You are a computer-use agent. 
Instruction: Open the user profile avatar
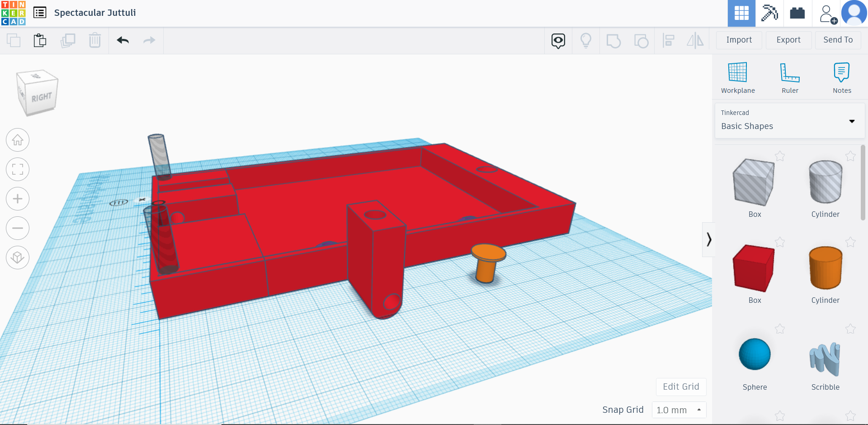pyautogui.click(x=854, y=13)
